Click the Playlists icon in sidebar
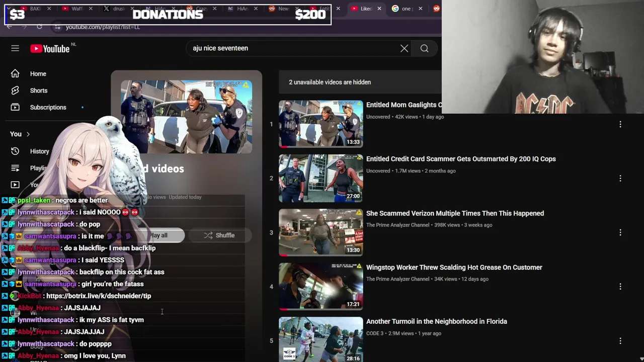The image size is (644, 362). [x=15, y=168]
